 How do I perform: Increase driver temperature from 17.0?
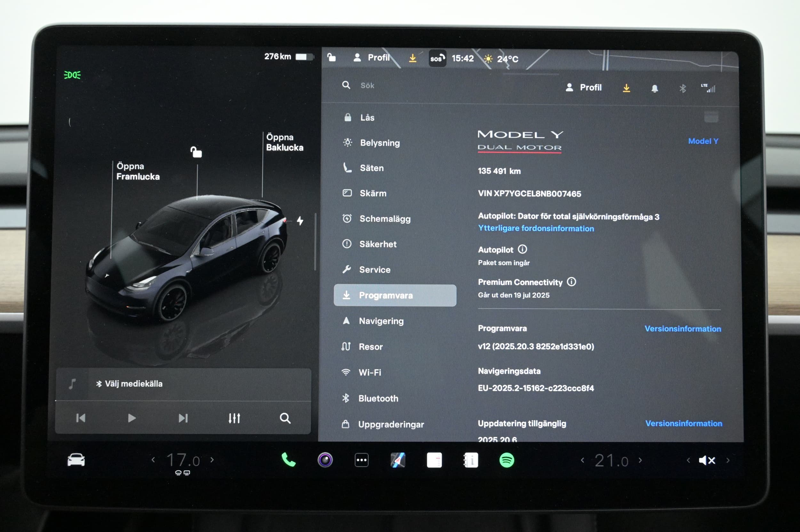click(212, 460)
